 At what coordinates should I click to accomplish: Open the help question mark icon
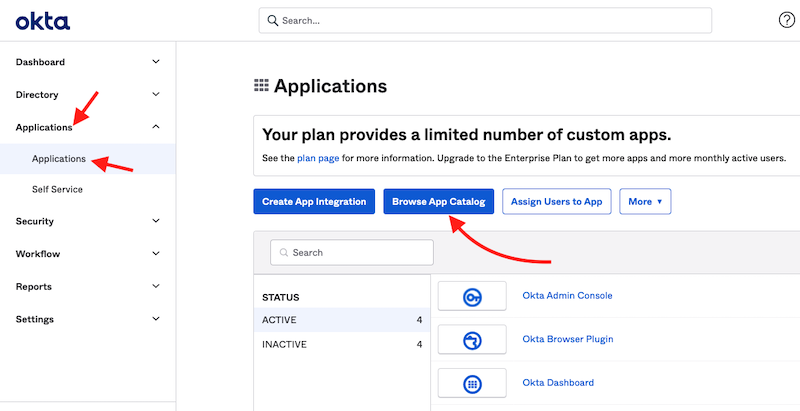[x=786, y=20]
